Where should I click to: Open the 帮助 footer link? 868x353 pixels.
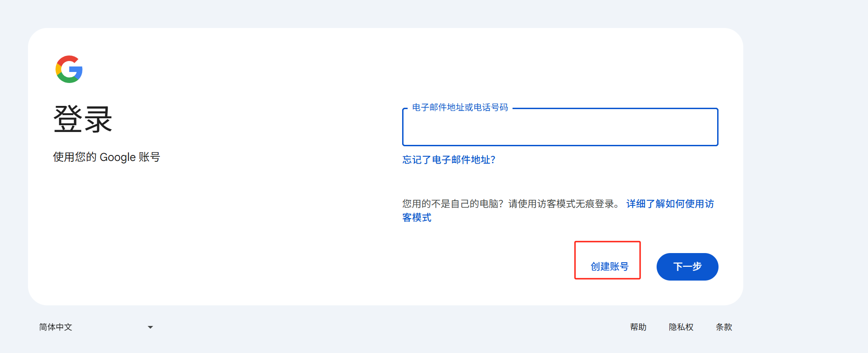638,327
